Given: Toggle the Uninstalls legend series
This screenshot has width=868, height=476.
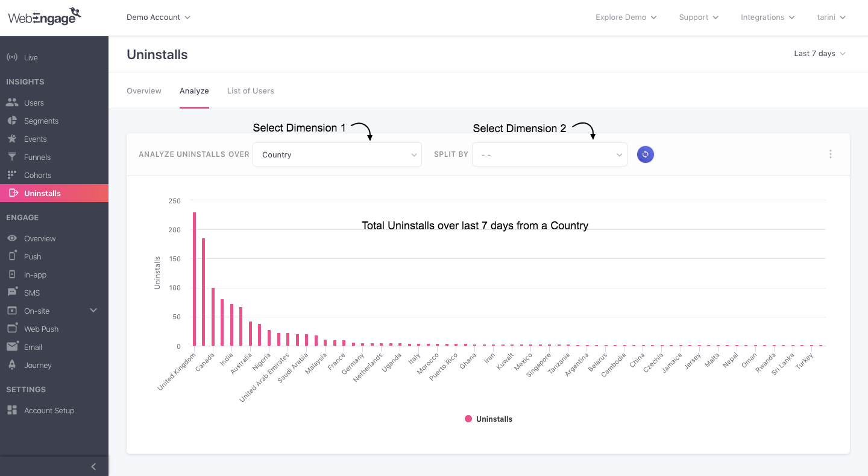Looking at the screenshot, I should click(x=489, y=419).
